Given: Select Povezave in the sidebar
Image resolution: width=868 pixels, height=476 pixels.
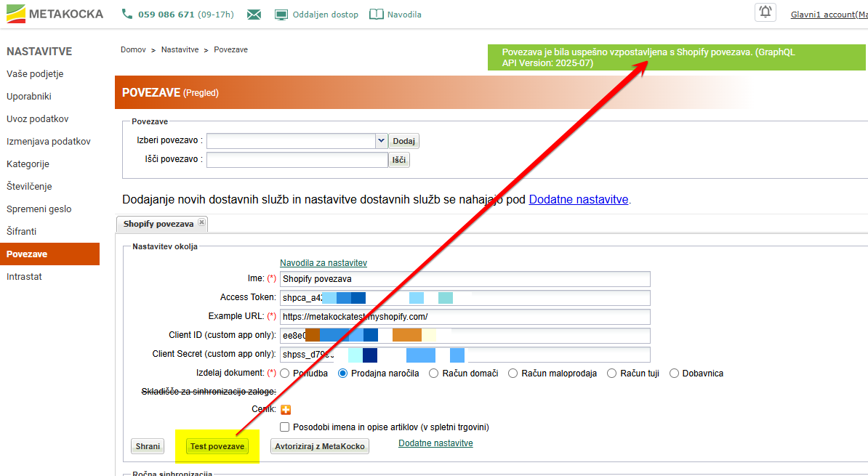Looking at the screenshot, I should point(50,254).
